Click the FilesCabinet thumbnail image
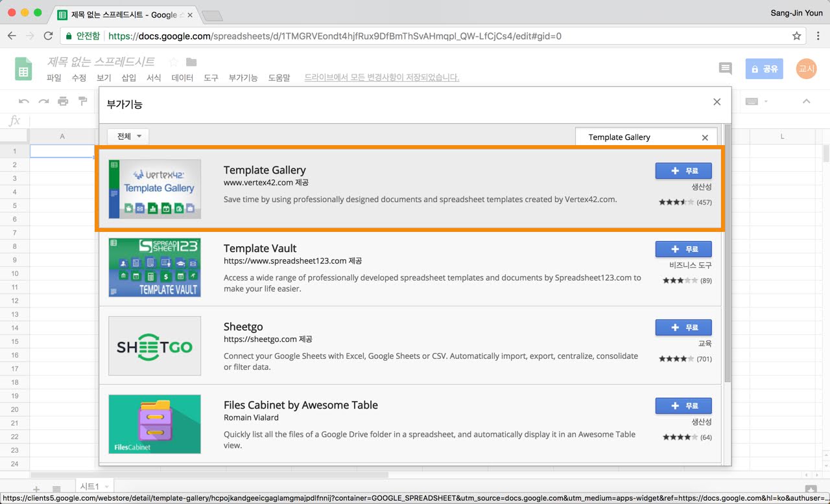Screen dimensions: 830x504 tap(155, 424)
